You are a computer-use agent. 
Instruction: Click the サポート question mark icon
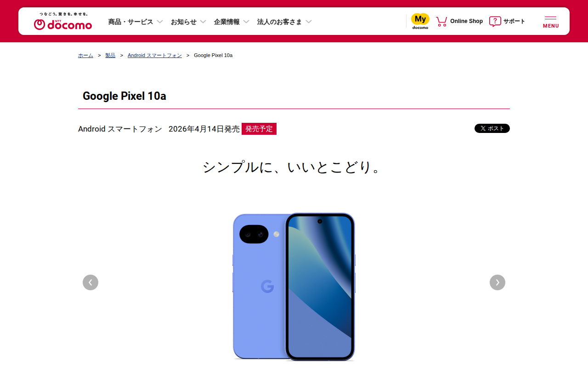pos(495,21)
